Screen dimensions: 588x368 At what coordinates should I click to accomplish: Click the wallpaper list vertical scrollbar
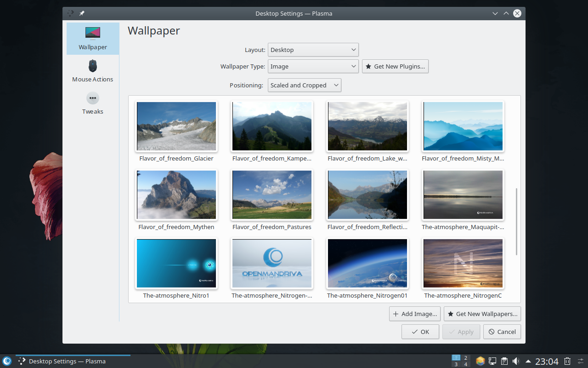[x=516, y=221]
